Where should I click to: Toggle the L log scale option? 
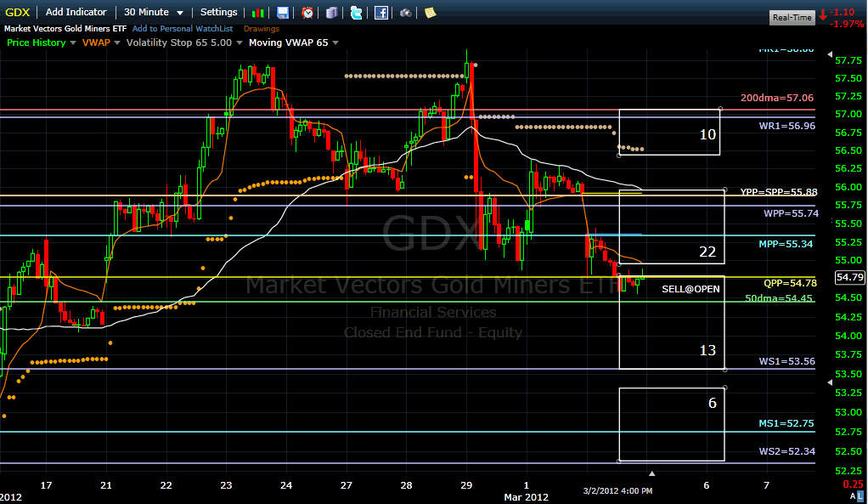pyautogui.click(x=860, y=496)
